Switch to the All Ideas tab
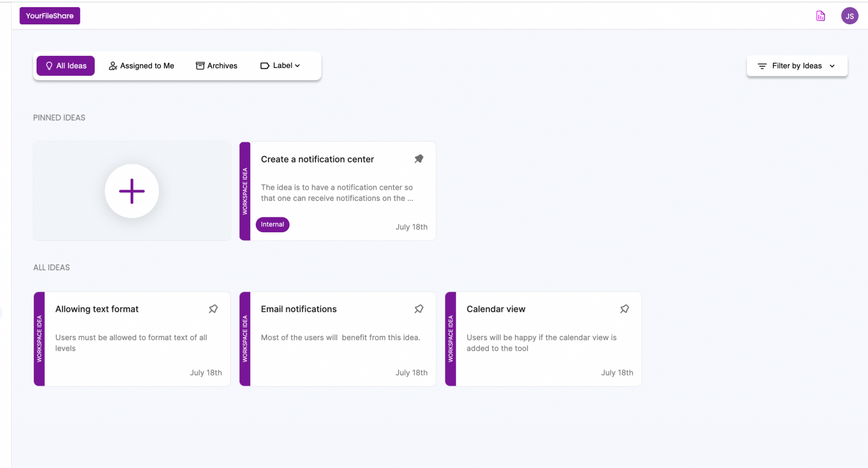The width and height of the screenshot is (868, 468). coord(66,66)
